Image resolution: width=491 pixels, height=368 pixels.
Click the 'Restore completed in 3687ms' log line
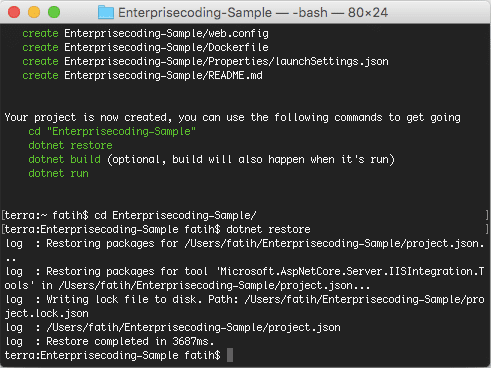[130, 341]
